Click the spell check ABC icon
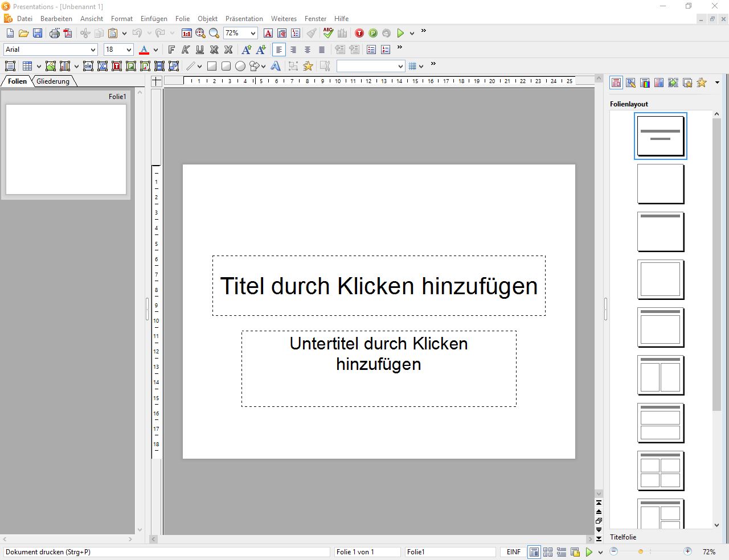This screenshot has width=729, height=560. pos(328,33)
